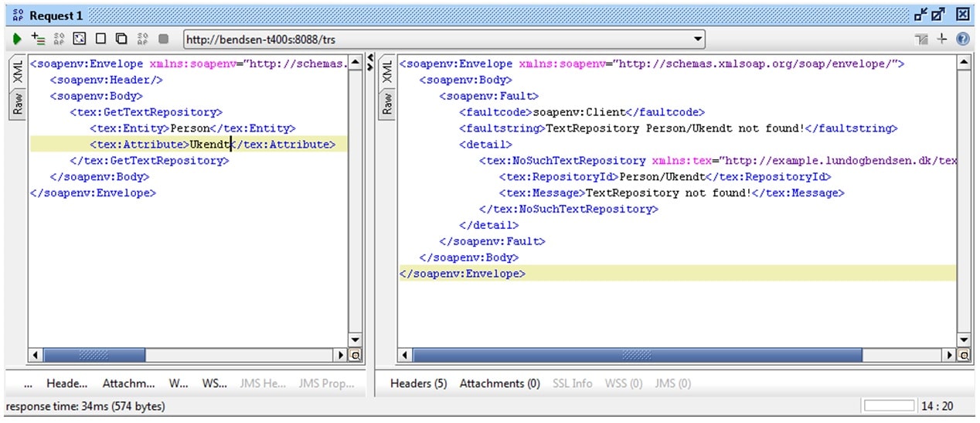
Task: Click the request editor vertical scroll up arrow
Action: (x=356, y=62)
